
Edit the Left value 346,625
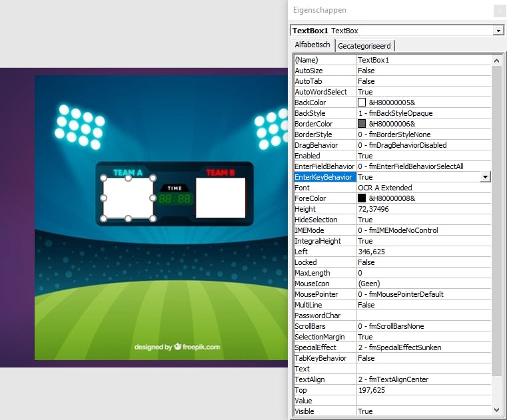click(424, 252)
